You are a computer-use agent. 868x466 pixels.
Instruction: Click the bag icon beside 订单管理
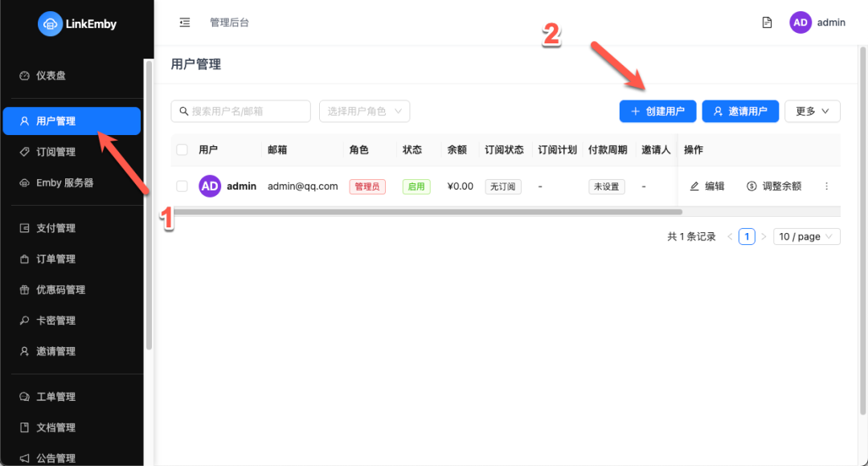[24, 259]
